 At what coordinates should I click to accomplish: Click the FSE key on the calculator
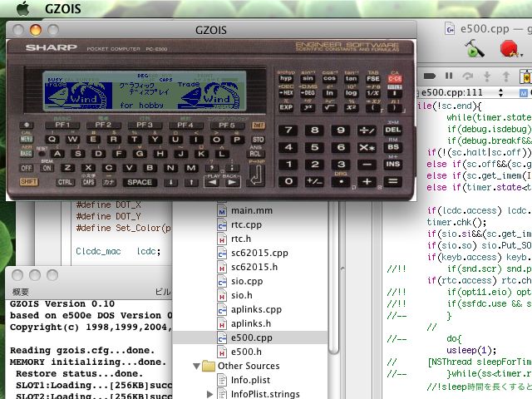(373, 79)
